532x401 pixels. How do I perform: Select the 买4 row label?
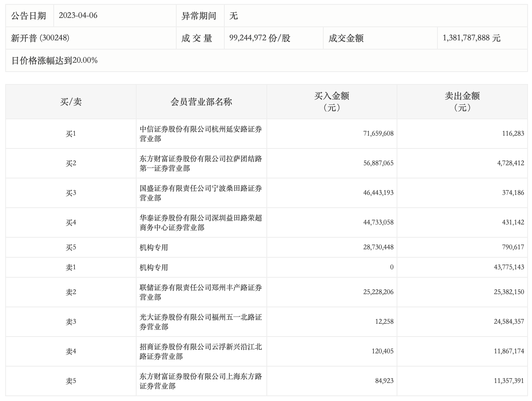pyautogui.click(x=71, y=223)
